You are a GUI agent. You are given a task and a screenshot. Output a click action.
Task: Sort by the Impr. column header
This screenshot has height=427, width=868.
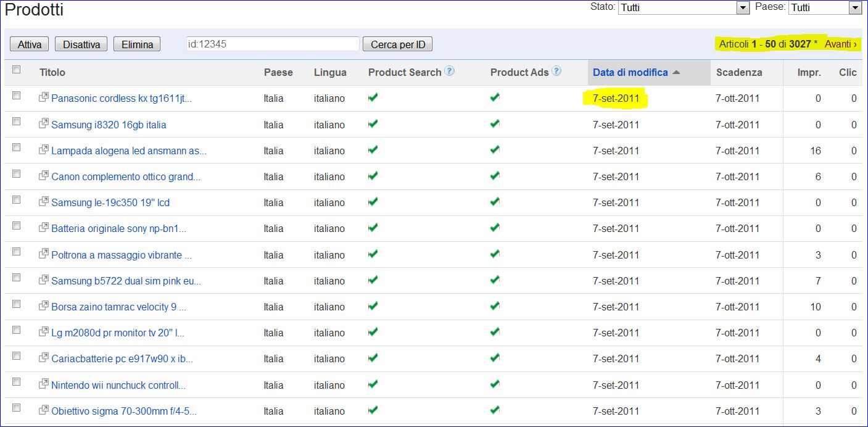point(809,73)
